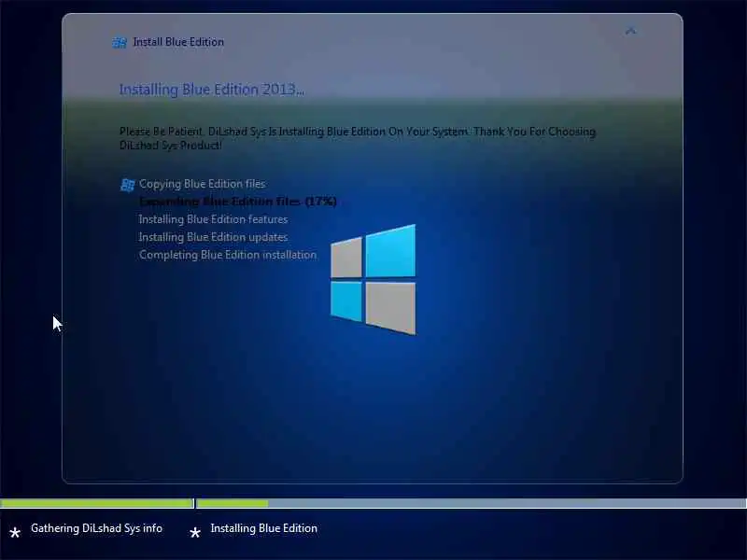The height and width of the screenshot is (560, 747).
Task: Click the flag icon beside Copying Blue Edition files
Action: point(127,185)
